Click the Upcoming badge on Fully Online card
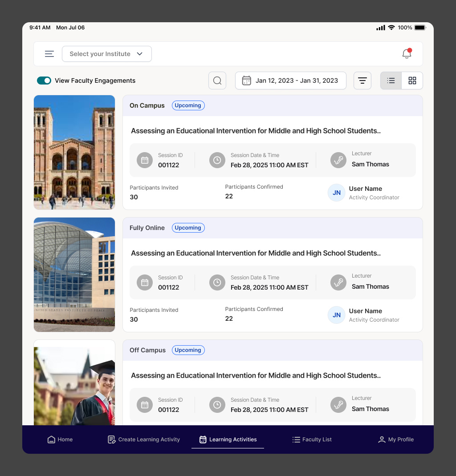This screenshot has height=476, width=456. click(188, 228)
